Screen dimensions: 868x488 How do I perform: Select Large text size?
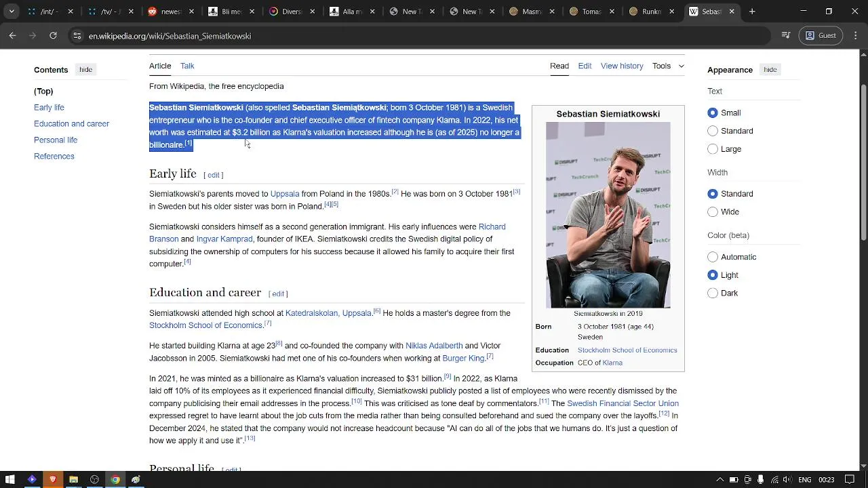[x=713, y=149]
